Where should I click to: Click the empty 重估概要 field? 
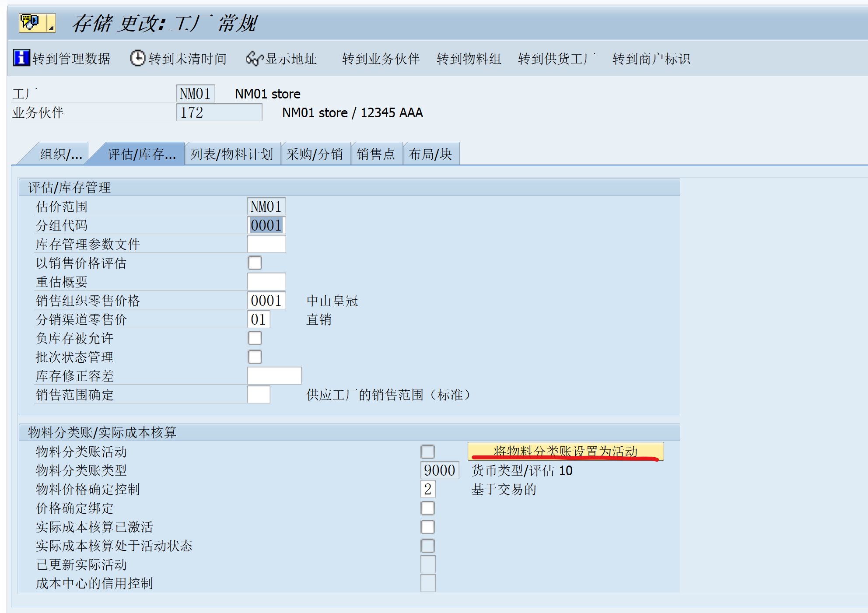tap(266, 282)
